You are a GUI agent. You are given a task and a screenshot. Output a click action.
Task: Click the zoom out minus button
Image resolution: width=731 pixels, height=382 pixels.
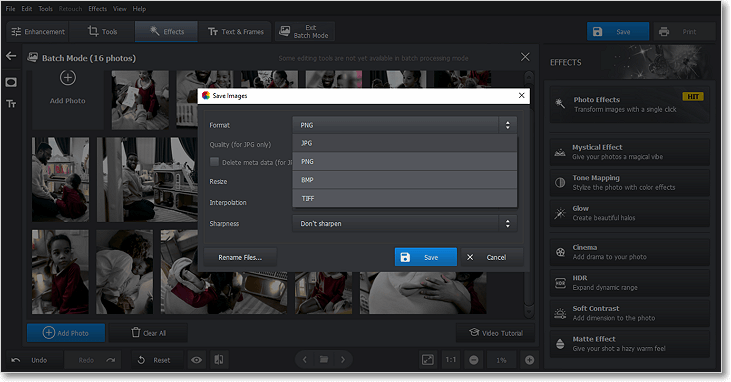(x=474, y=360)
